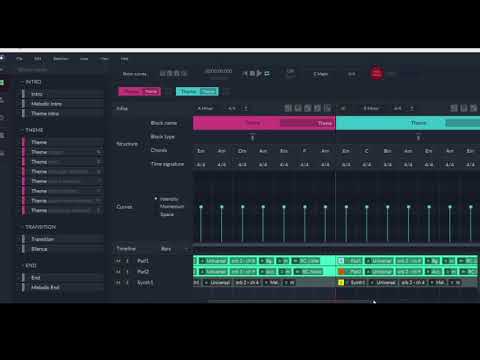Select the End block in the list
The image size is (480, 360).
(x=62, y=278)
